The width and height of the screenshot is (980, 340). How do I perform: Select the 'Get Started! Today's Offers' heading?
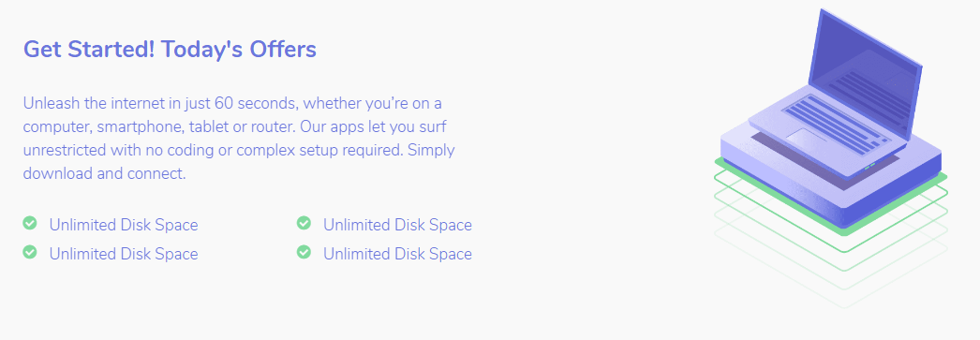pos(170,50)
